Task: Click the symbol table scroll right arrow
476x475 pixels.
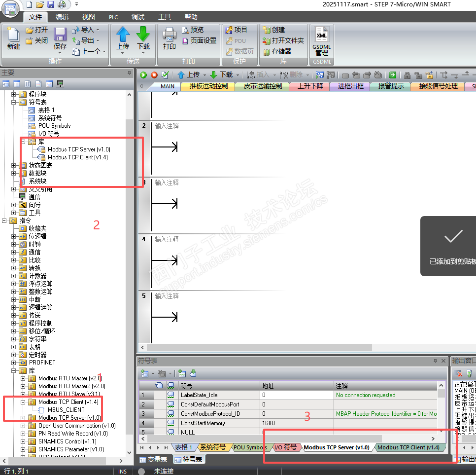Action: pyautogui.click(x=433, y=439)
